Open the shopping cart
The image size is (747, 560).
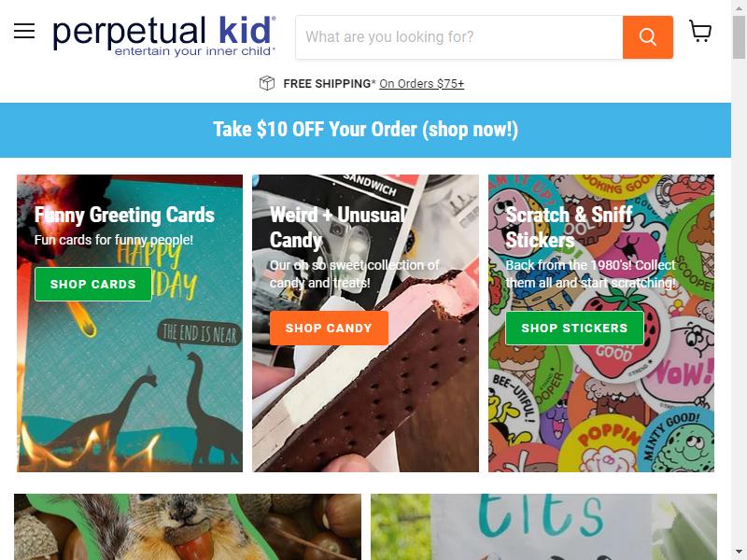700,31
